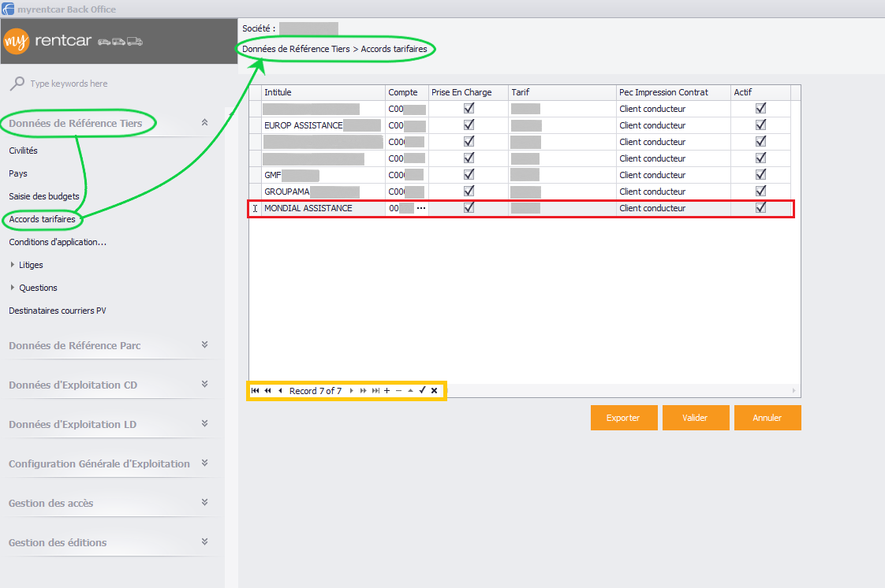This screenshot has width=885, height=588.
Task: Select the EUROP ASSISTANCE Intitule cell
Action: [x=323, y=125]
